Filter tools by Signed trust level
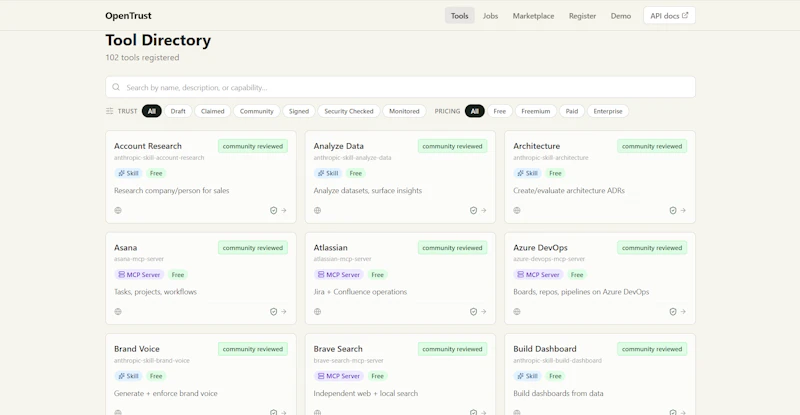This screenshot has height=415, width=800. click(x=298, y=111)
